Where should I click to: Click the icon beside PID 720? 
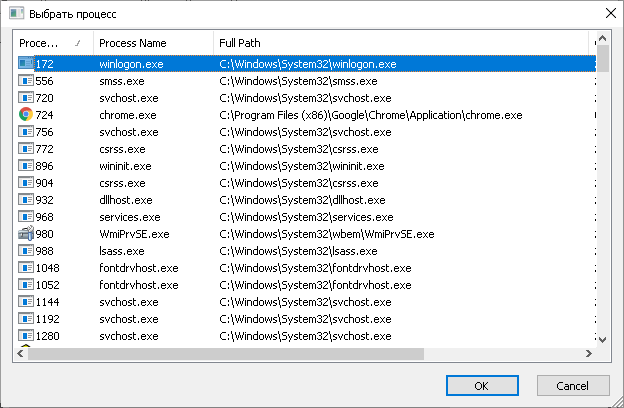click(26, 98)
